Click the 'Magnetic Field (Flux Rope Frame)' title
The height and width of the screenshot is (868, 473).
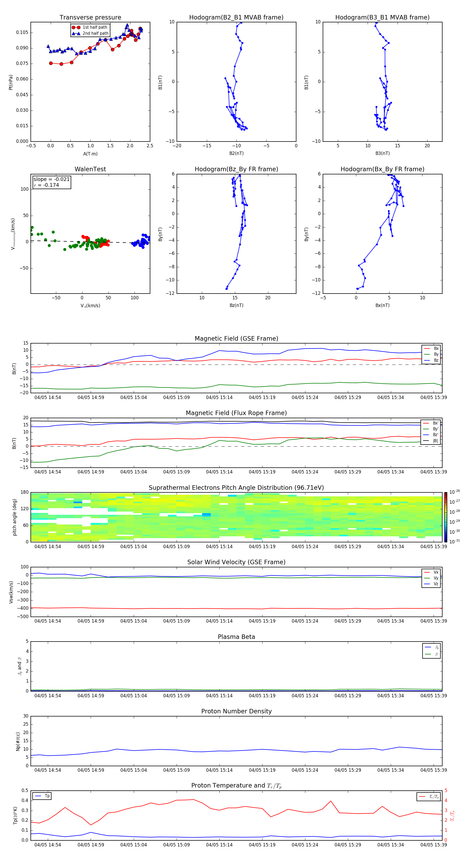[x=236, y=413]
